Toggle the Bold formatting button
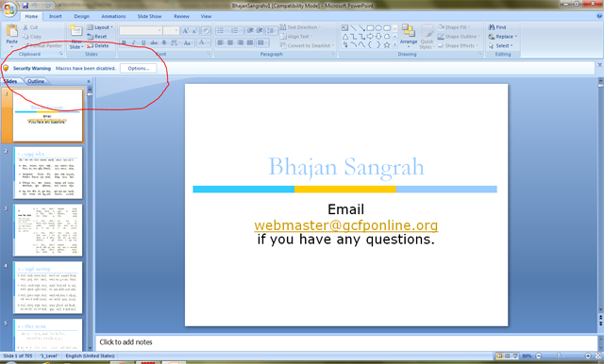 click(x=124, y=42)
